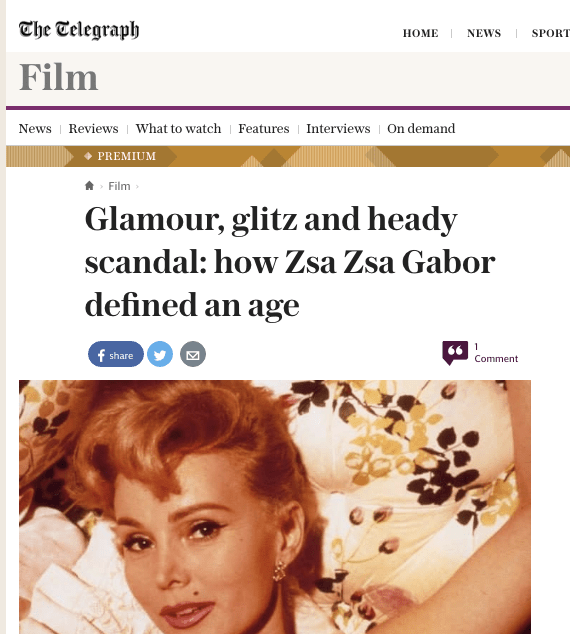Viewport: 570px width, 634px height.
Task: Select the Features tab
Action: [x=264, y=129]
